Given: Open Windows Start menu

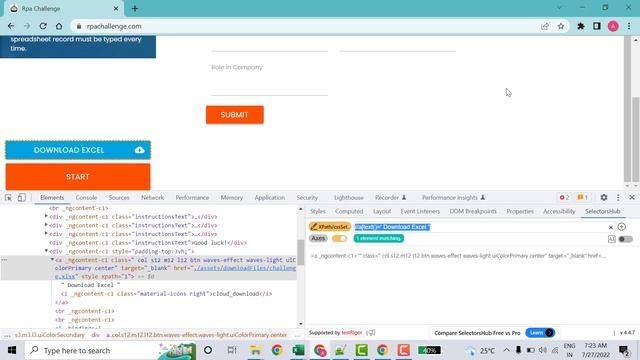Looking at the screenshot, I should pyautogui.click(x=11, y=350).
